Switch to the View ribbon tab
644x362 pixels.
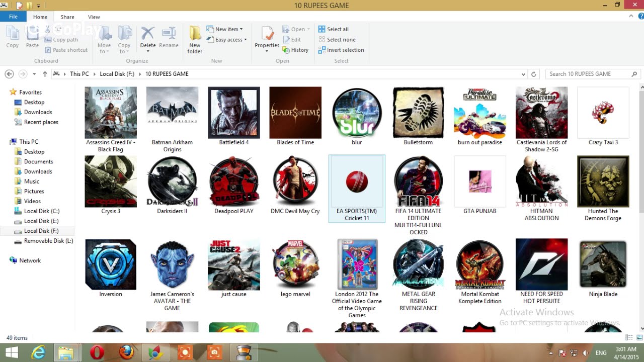94,17
